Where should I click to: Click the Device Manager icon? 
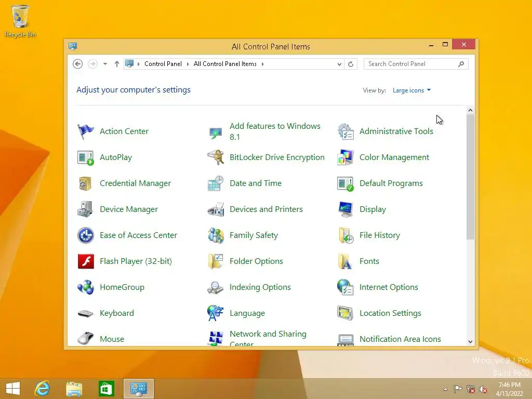point(86,209)
